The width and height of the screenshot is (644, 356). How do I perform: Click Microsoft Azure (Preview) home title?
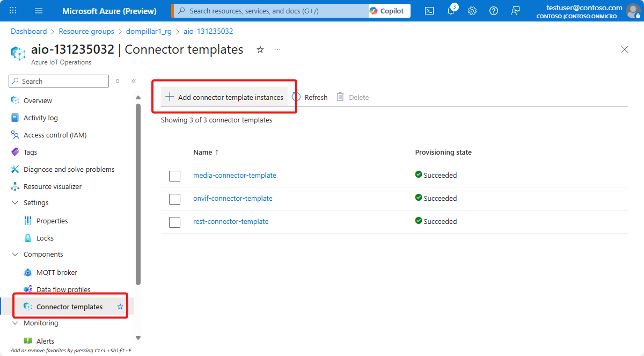(x=109, y=11)
